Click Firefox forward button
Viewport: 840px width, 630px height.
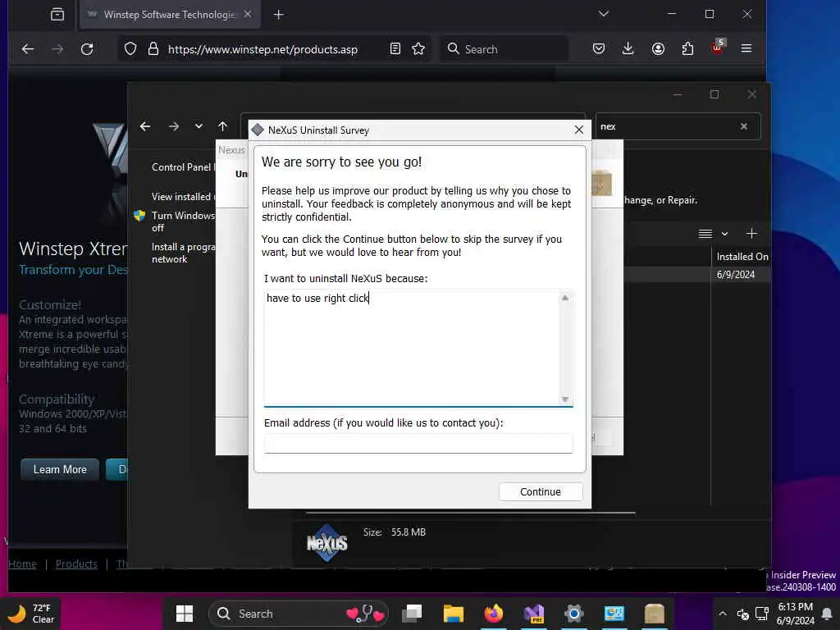[57, 49]
